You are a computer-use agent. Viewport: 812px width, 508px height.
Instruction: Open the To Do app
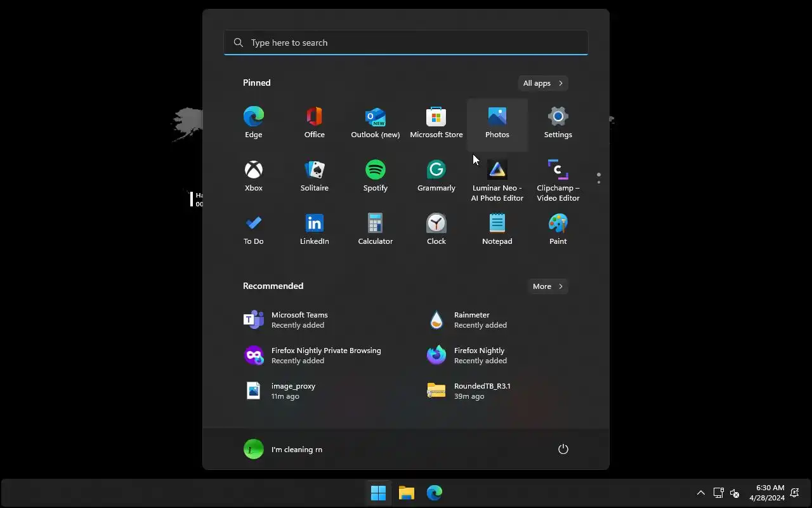[x=254, y=231]
